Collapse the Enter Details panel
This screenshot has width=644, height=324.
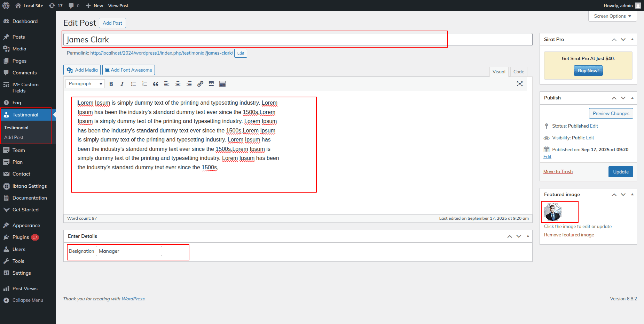[528, 236]
